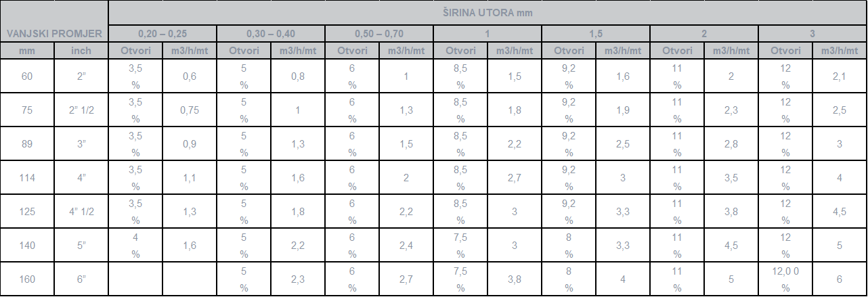Click the 6" inch size cell

click(x=81, y=279)
